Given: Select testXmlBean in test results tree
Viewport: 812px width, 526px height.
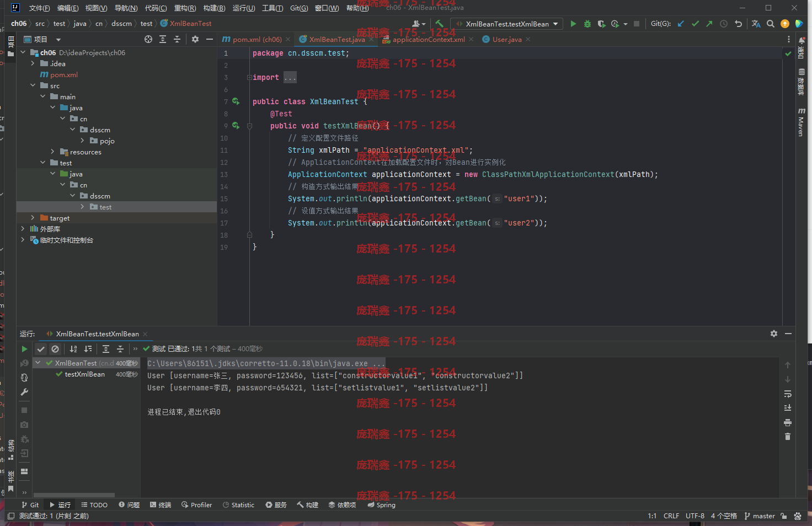Looking at the screenshot, I should 84,374.
